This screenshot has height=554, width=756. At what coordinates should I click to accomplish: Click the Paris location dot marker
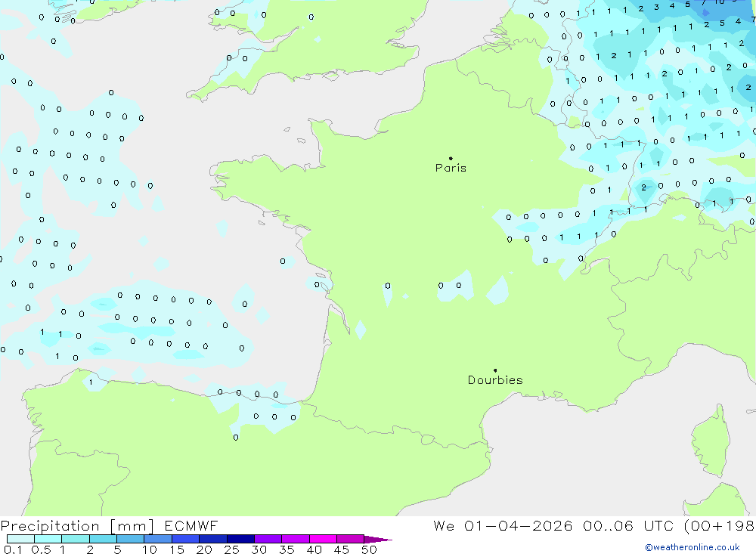[x=451, y=158]
